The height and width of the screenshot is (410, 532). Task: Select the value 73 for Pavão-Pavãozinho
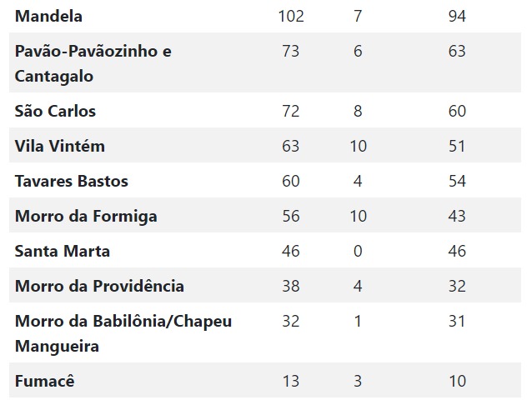291,51
